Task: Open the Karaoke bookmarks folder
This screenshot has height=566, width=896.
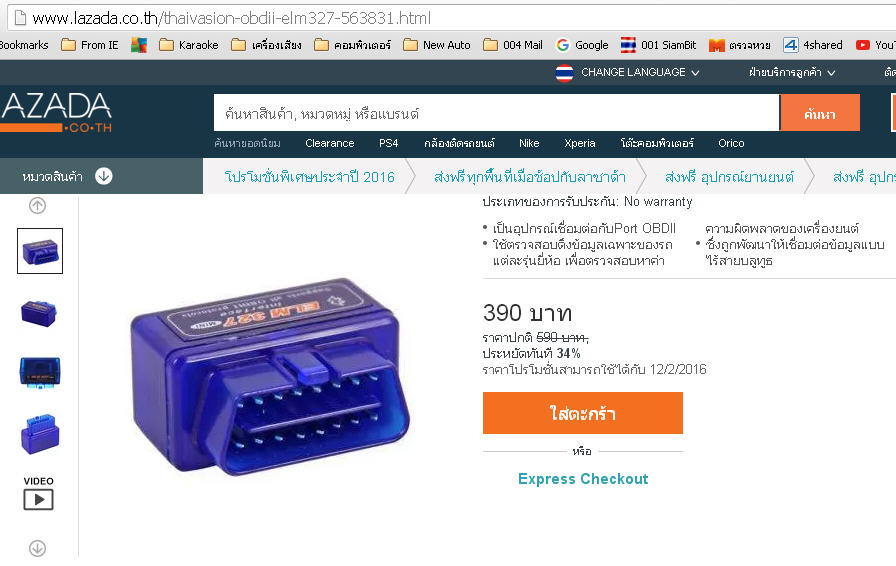Action: point(189,45)
